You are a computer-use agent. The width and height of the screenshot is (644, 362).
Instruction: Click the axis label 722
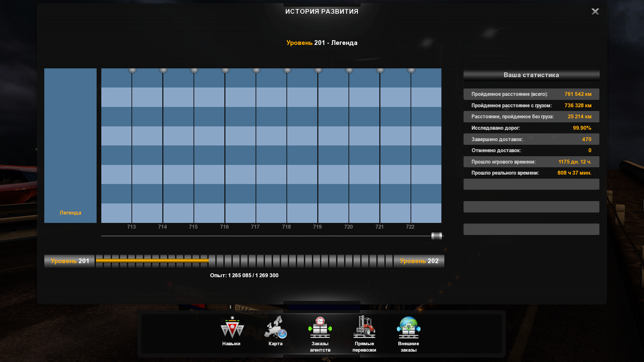pyautogui.click(x=410, y=227)
